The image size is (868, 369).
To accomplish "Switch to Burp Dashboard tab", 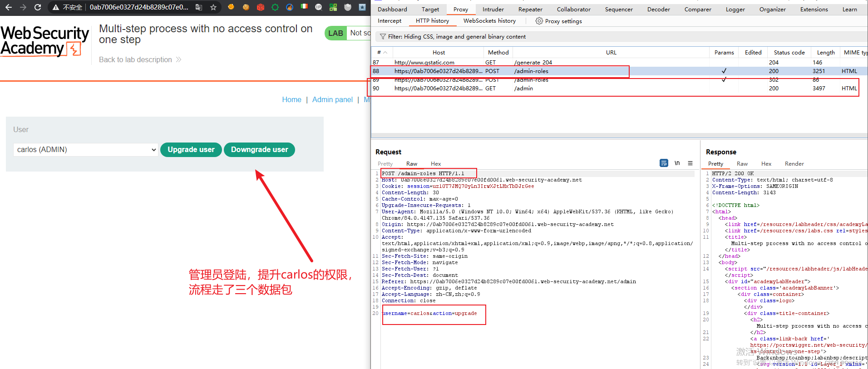I will tap(392, 9).
